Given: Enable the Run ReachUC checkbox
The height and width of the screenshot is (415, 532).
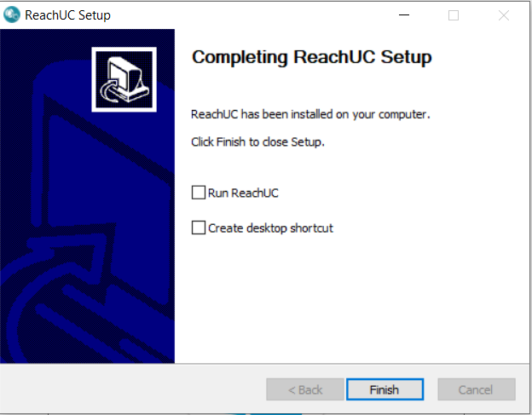Looking at the screenshot, I should (x=199, y=193).
